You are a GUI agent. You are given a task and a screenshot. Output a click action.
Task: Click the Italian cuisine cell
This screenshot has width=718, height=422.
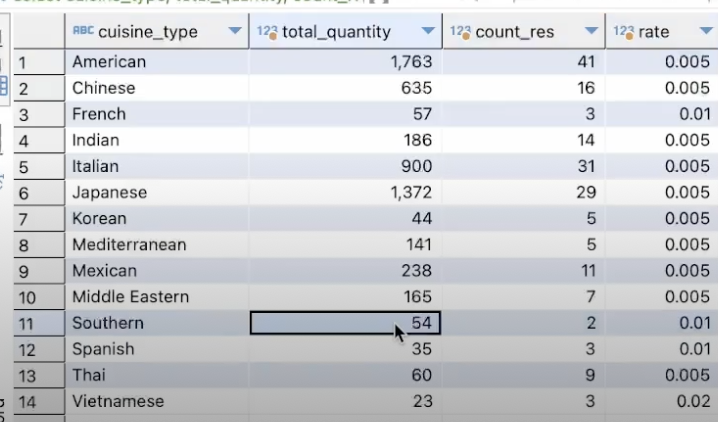coord(157,166)
